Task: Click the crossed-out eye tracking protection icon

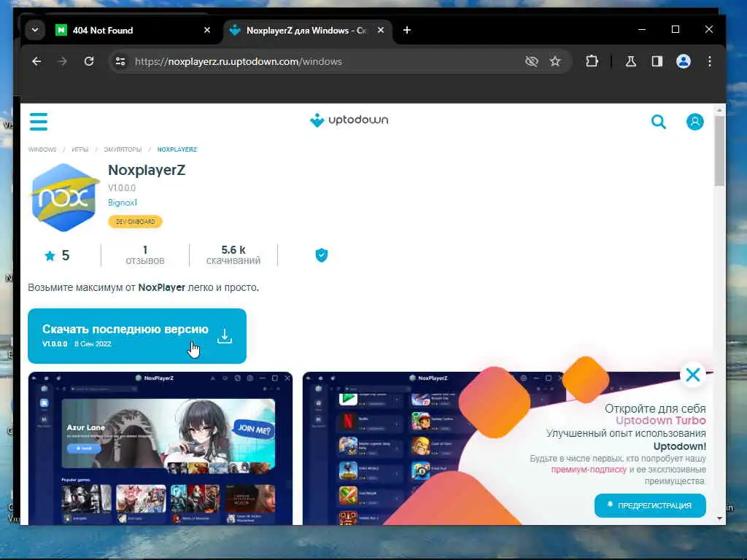Action: coord(531,61)
